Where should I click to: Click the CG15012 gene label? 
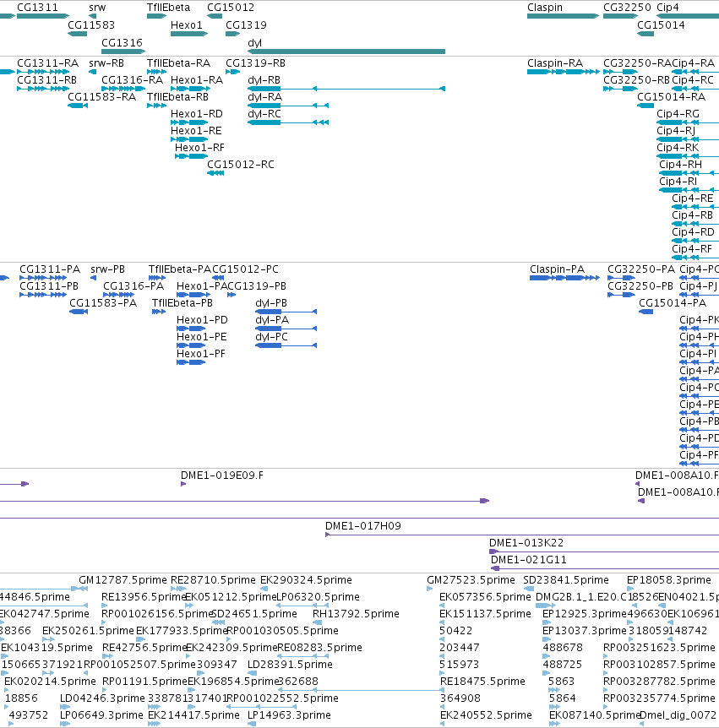[x=231, y=8]
